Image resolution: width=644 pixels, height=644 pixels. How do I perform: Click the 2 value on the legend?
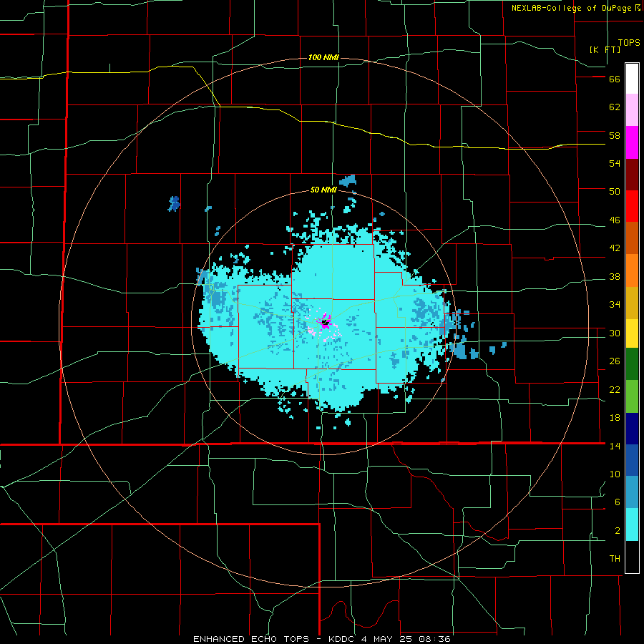coord(618,531)
